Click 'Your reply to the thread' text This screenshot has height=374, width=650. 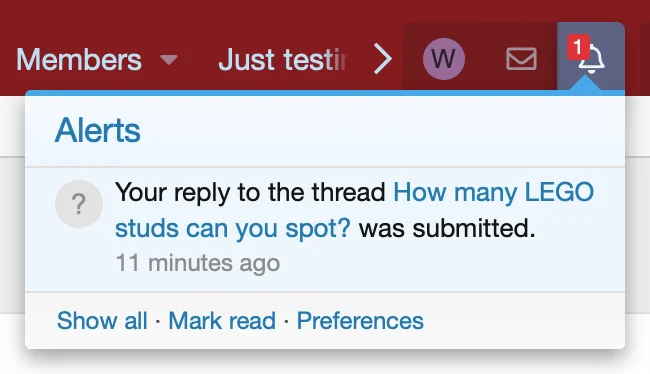click(250, 192)
